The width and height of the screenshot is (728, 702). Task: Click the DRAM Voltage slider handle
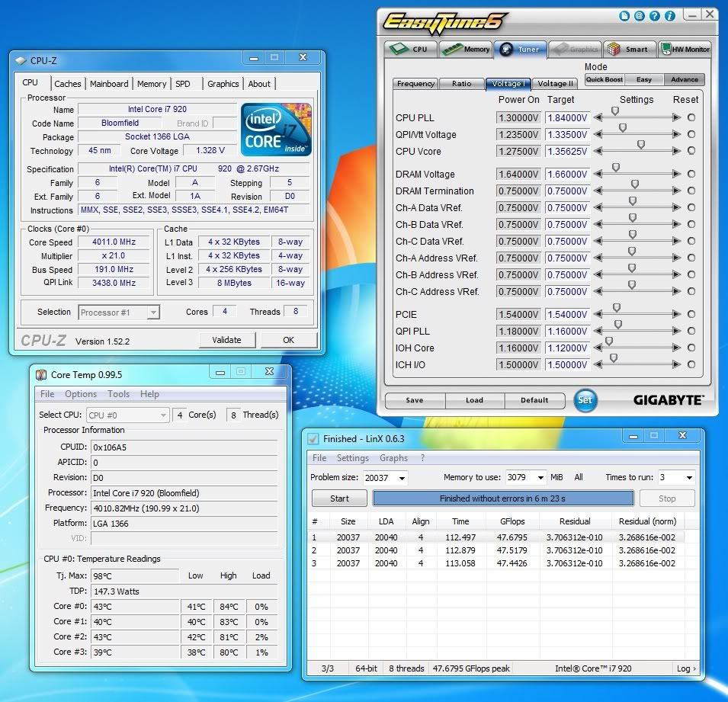pos(616,168)
